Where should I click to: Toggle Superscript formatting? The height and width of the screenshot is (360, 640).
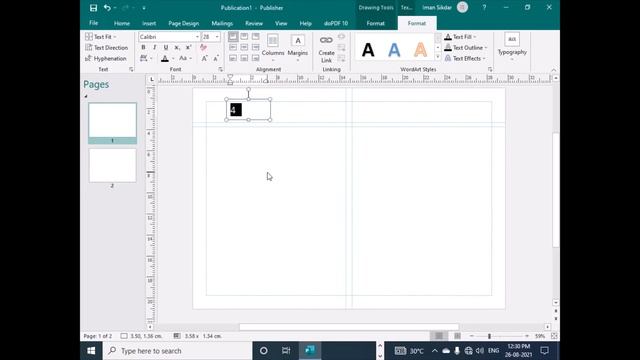click(x=188, y=48)
